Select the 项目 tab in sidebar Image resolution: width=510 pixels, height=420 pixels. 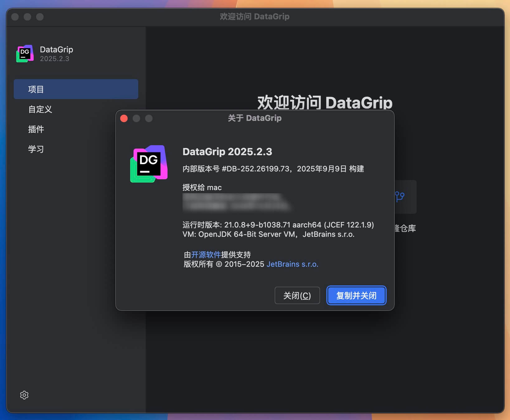(x=76, y=89)
